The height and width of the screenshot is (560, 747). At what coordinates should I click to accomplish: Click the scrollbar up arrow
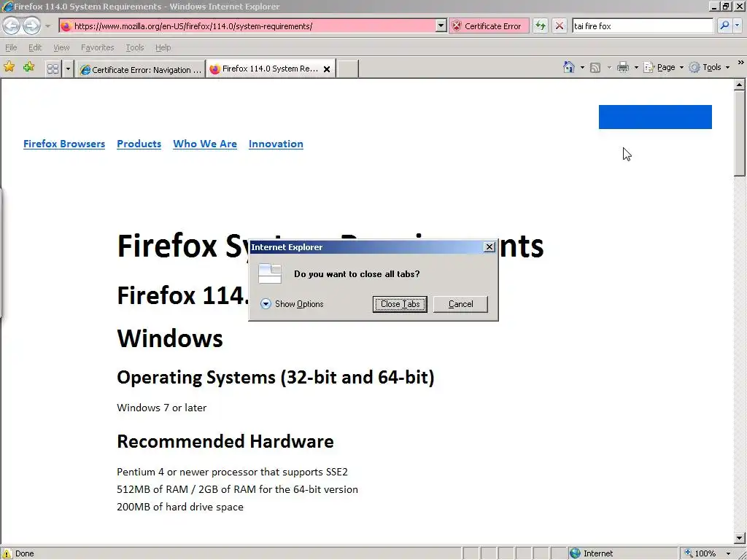coord(740,85)
